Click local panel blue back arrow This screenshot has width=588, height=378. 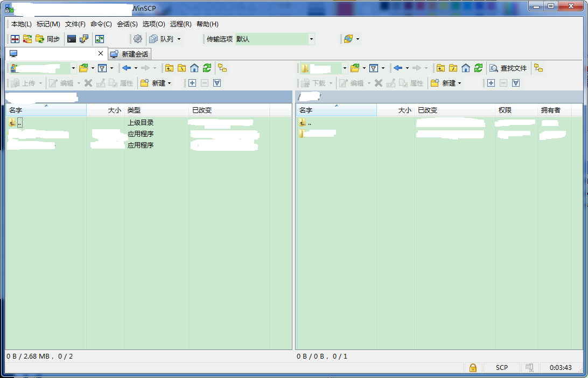coord(127,68)
